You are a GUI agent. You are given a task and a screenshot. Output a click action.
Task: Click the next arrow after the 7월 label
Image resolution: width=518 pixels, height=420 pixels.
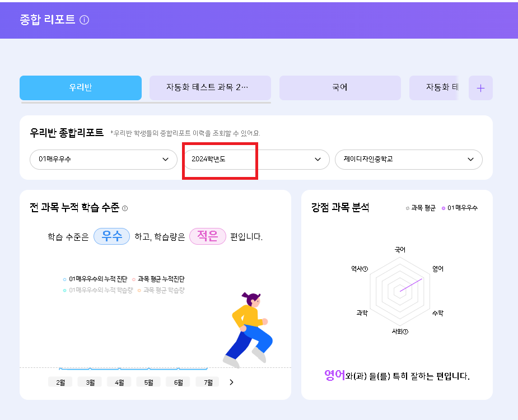(x=232, y=382)
